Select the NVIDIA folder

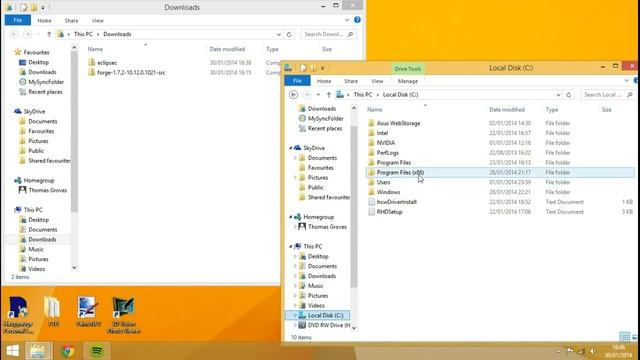tap(386, 143)
